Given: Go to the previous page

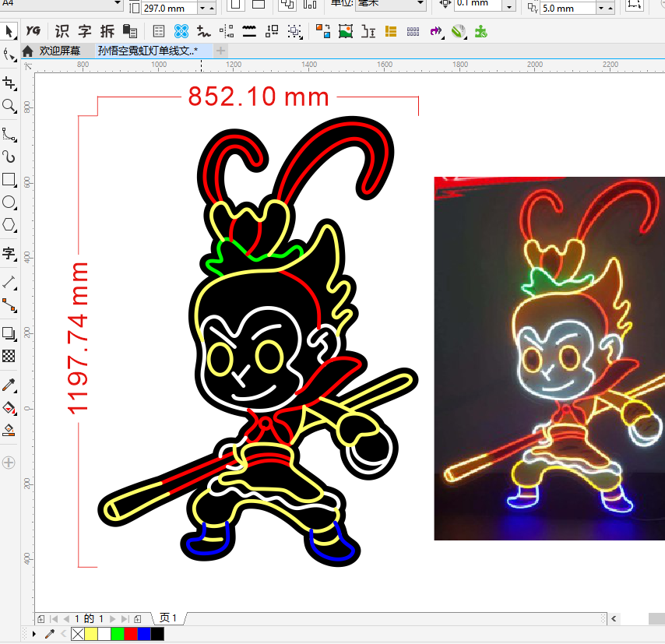Looking at the screenshot, I should coord(66,619).
